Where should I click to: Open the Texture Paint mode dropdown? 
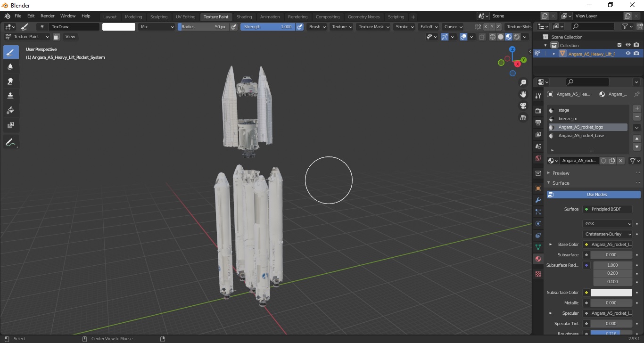tap(27, 37)
